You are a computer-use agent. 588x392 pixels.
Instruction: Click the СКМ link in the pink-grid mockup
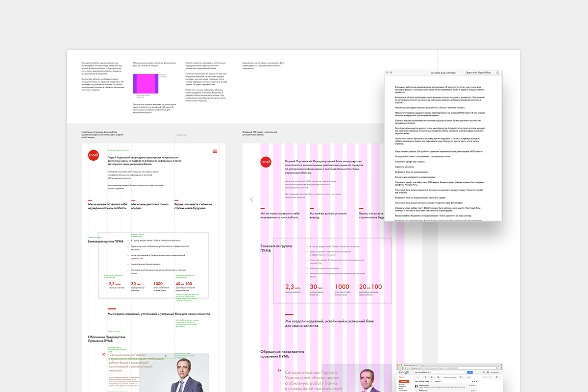318,263
